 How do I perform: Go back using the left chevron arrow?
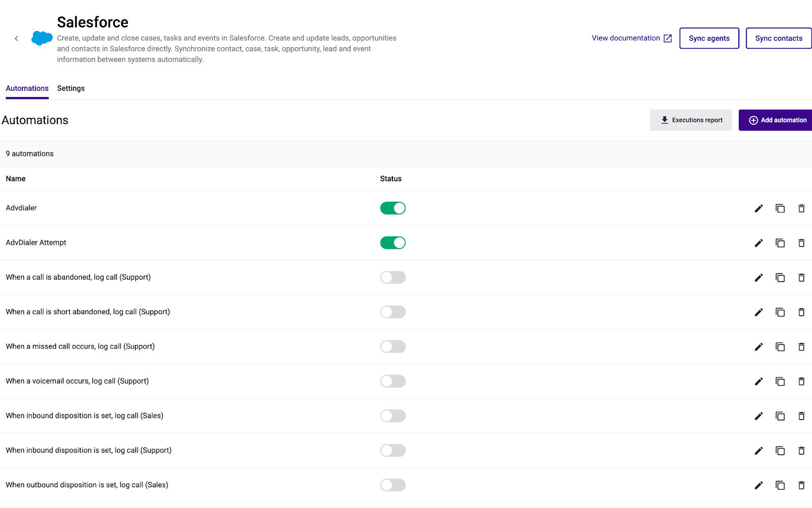[x=16, y=39]
